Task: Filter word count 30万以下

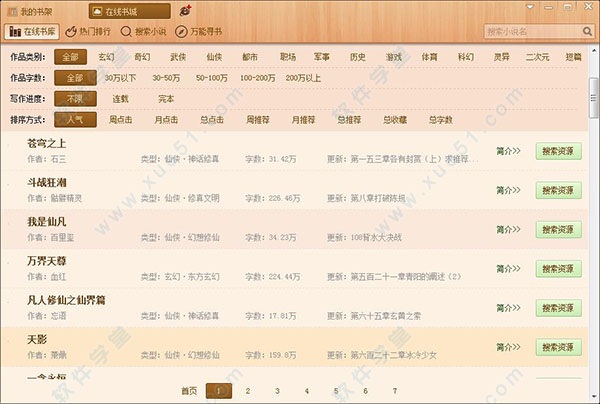Action: point(121,78)
